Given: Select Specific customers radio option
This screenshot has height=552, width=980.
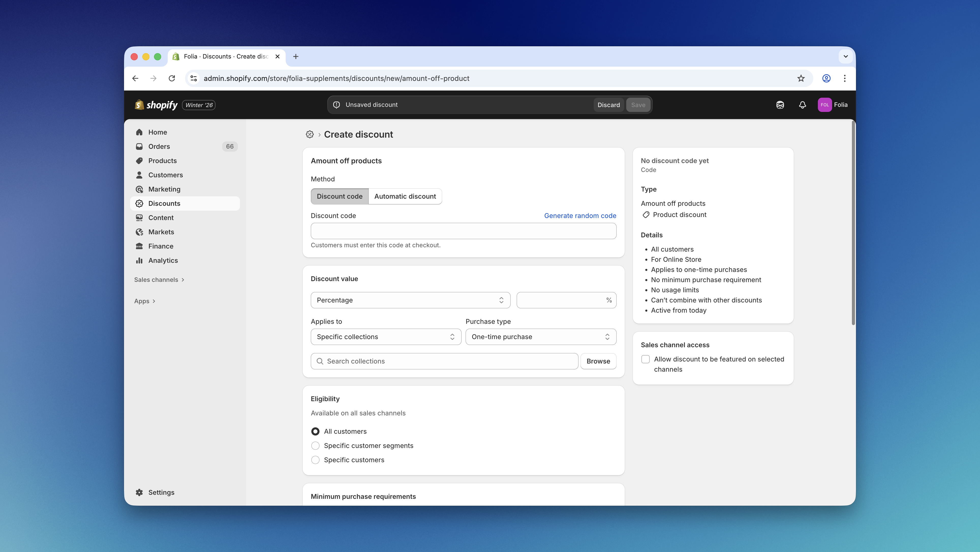Looking at the screenshot, I should click(315, 460).
